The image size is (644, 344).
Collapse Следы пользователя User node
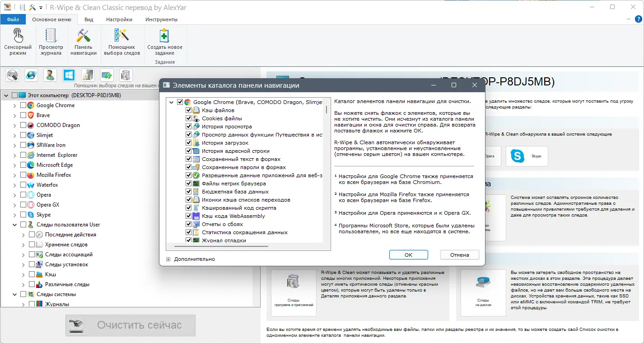click(x=14, y=225)
